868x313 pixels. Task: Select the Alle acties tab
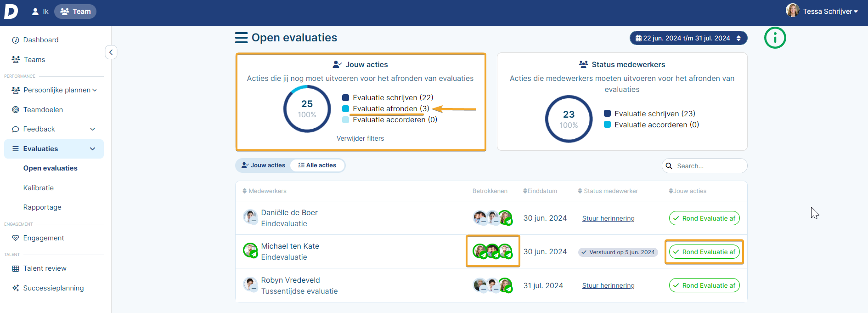tap(317, 165)
